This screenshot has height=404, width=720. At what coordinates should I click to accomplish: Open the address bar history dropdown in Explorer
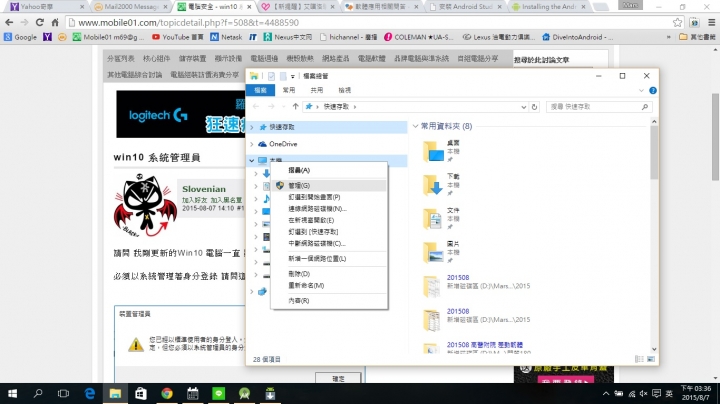pos(523,107)
